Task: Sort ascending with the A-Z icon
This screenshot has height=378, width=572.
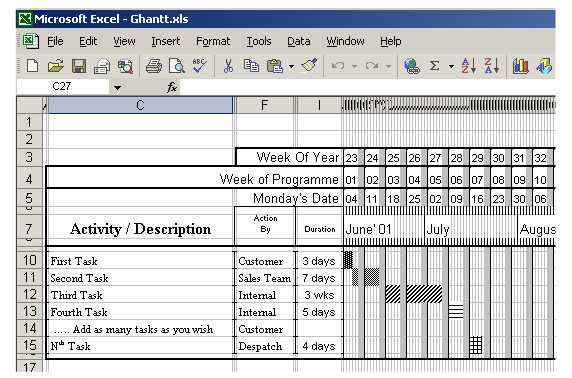Action: pos(468,66)
